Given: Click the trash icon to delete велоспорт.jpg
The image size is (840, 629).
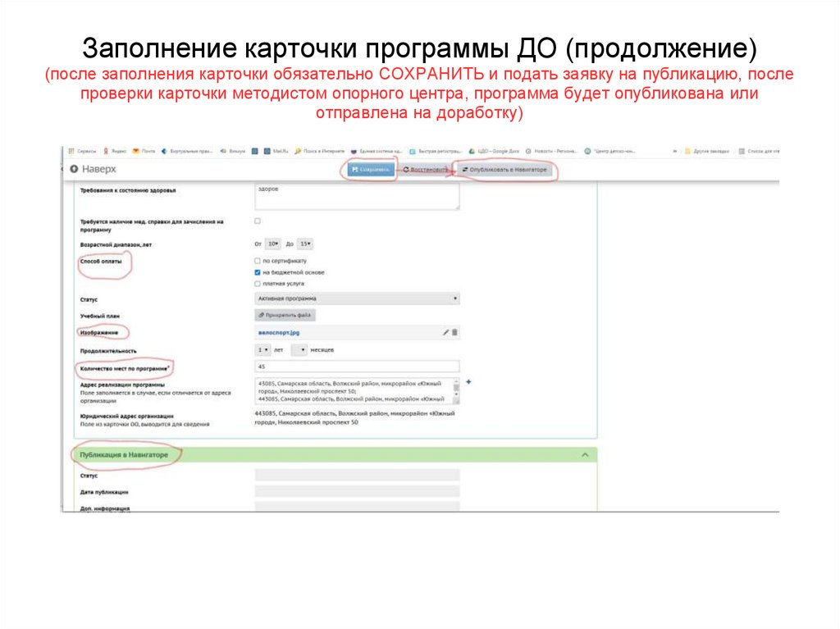Looking at the screenshot, I should (x=455, y=332).
